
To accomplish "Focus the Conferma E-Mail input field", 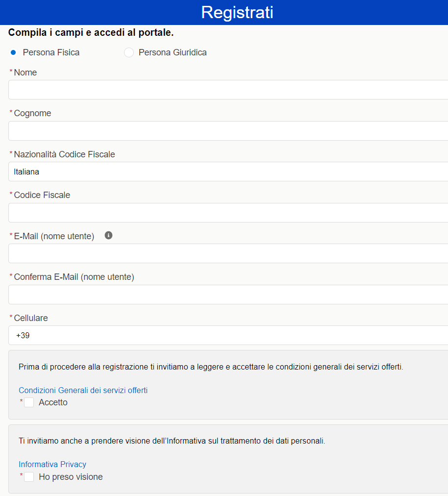I will point(228,295).
